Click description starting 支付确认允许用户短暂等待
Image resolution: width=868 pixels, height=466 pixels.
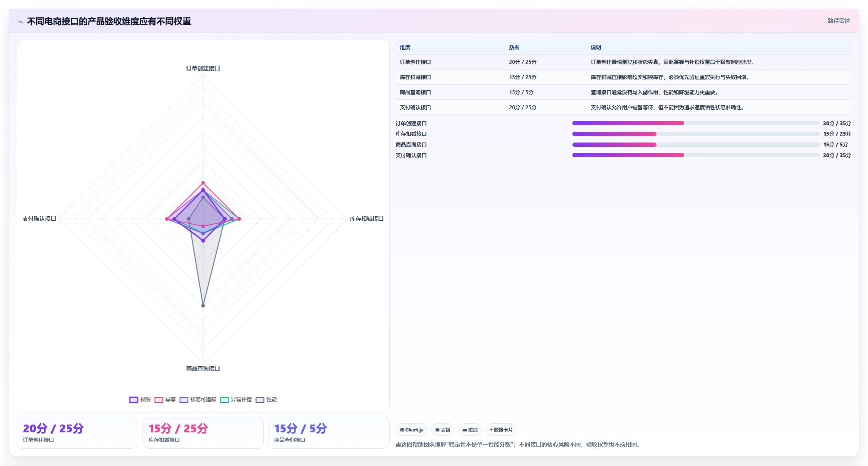pos(667,108)
